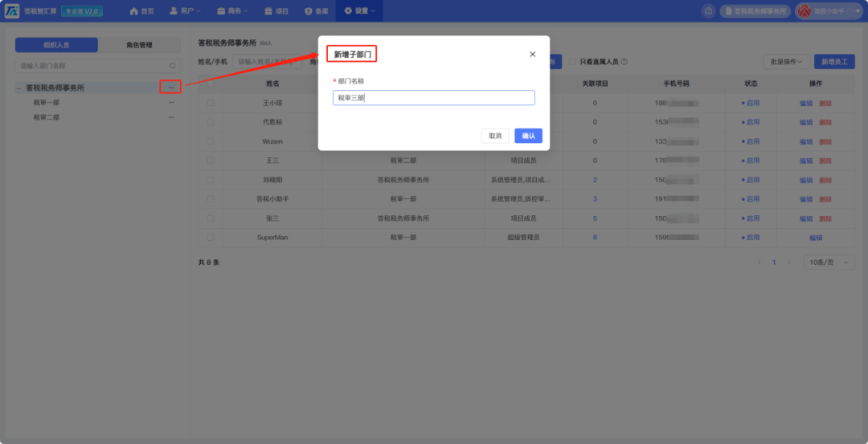The height and width of the screenshot is (444, 868).
Task: Open the 批量操作 dropdown
Action: [x=787, y=62]
